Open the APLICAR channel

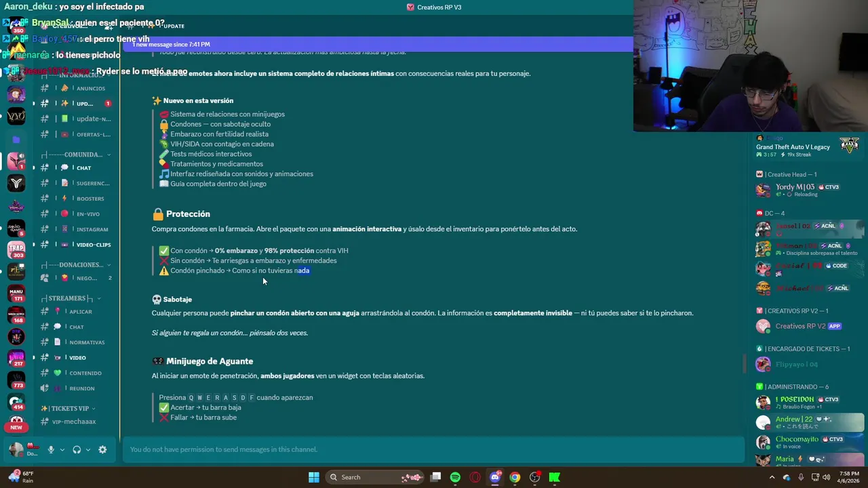(x=76, y=312)
